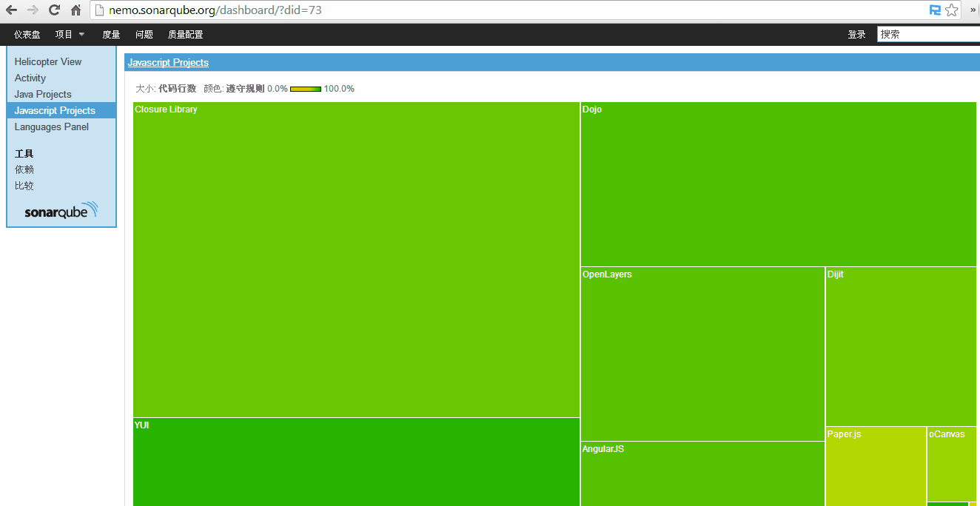980x506 pixels.
Task: Click the blue extension icon in address bar
Action: click(x=936, y=10)
